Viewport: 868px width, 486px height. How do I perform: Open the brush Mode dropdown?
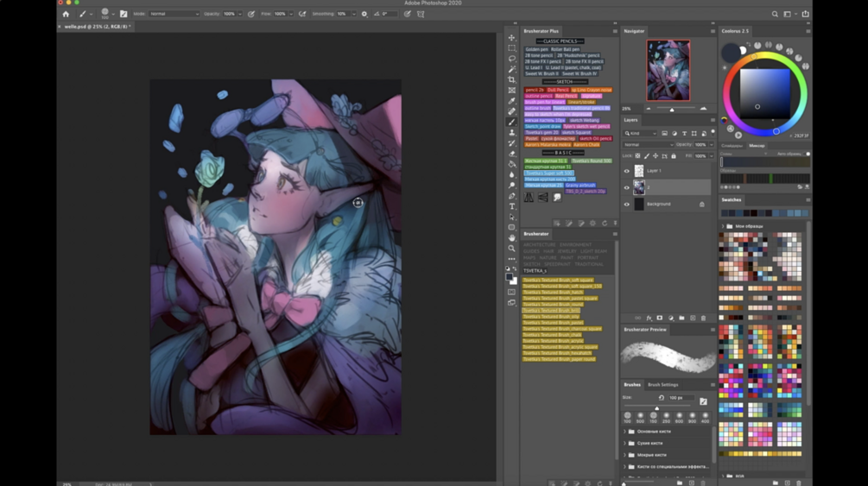(x=174, y=14)
